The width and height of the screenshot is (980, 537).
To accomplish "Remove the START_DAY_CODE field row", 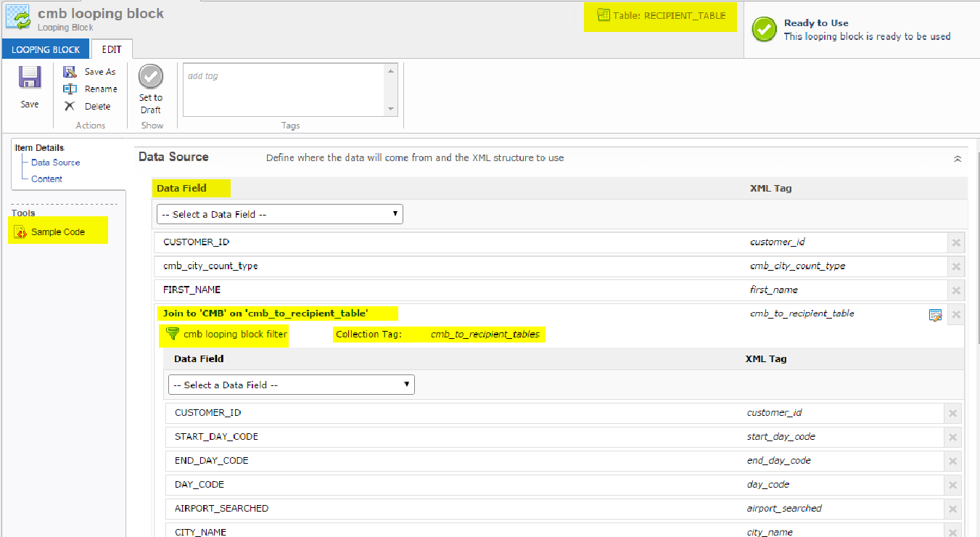I will 952,438.
